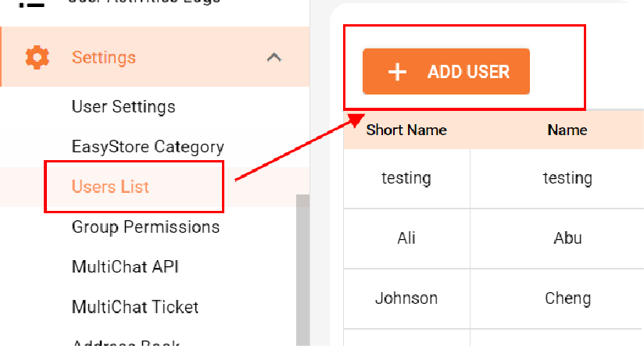644x346 pixels.
Task: Open MultiChat Ticket settings
Action: point(134,307)
